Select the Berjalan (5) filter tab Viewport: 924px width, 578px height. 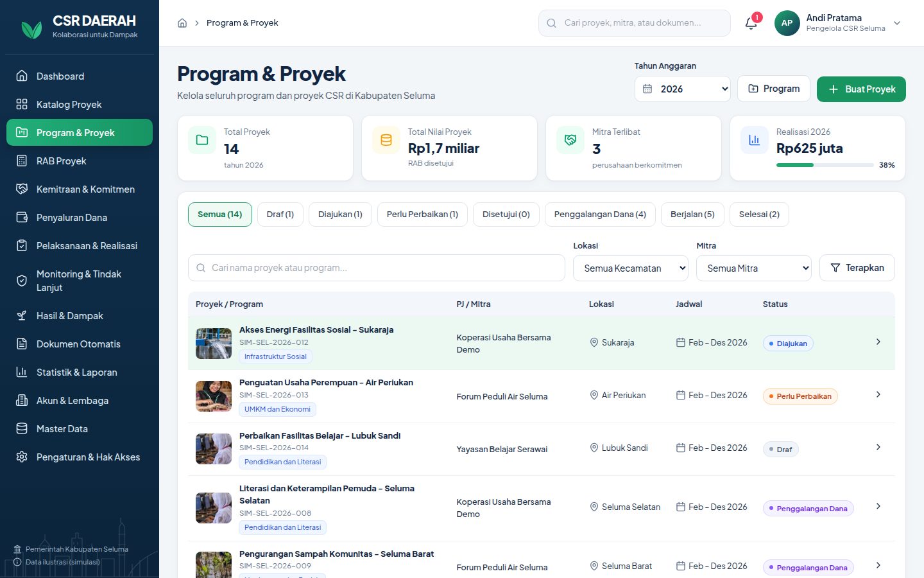[692, 215]
